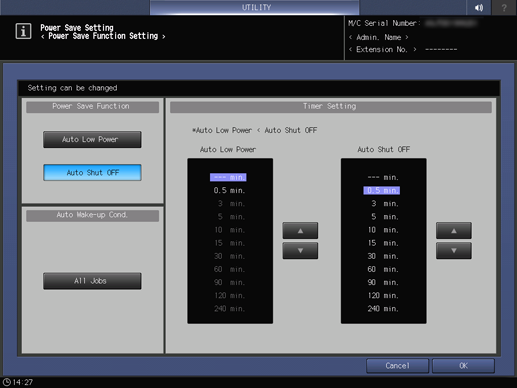Toggle the Auto Shut OFF function button

pyautogui.click(x=92, y=172)
